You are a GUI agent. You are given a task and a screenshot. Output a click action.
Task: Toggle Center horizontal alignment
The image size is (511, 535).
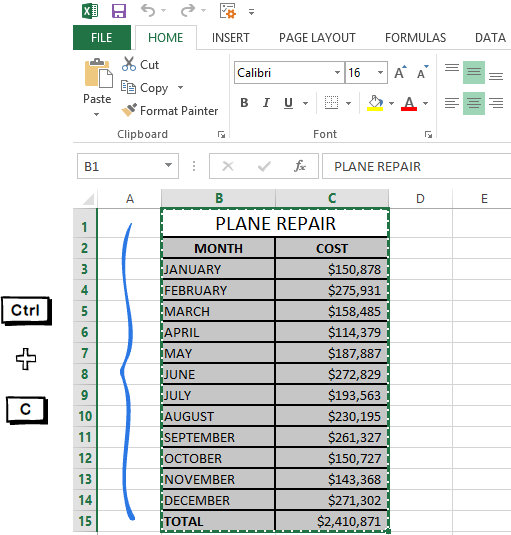pos(474,103)
